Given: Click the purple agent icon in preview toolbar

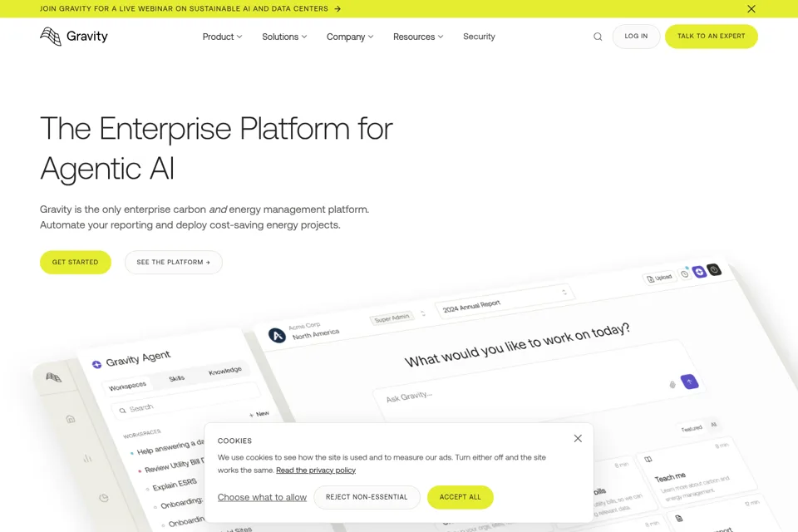Looking at the screenshot, I should 699,272.
